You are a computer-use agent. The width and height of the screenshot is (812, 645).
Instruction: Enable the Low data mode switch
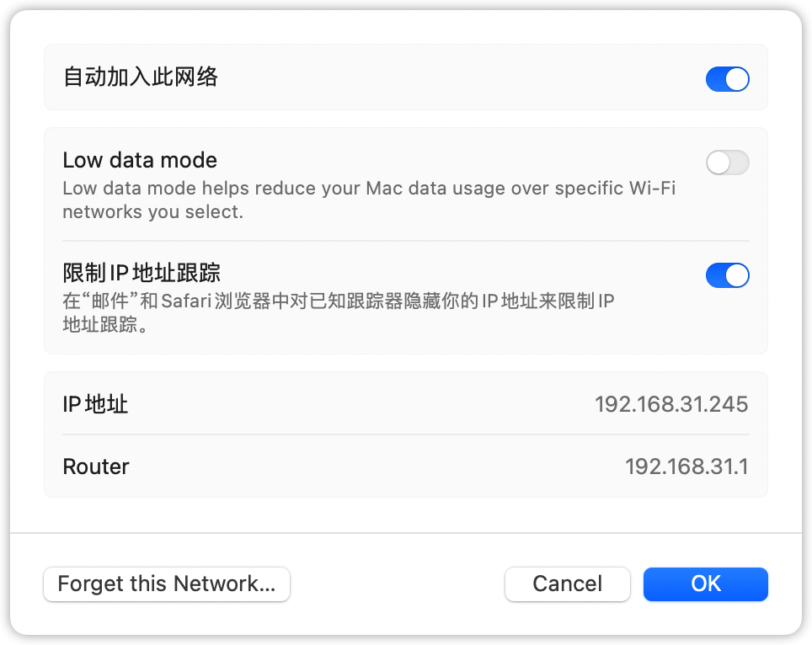point(727,163)
